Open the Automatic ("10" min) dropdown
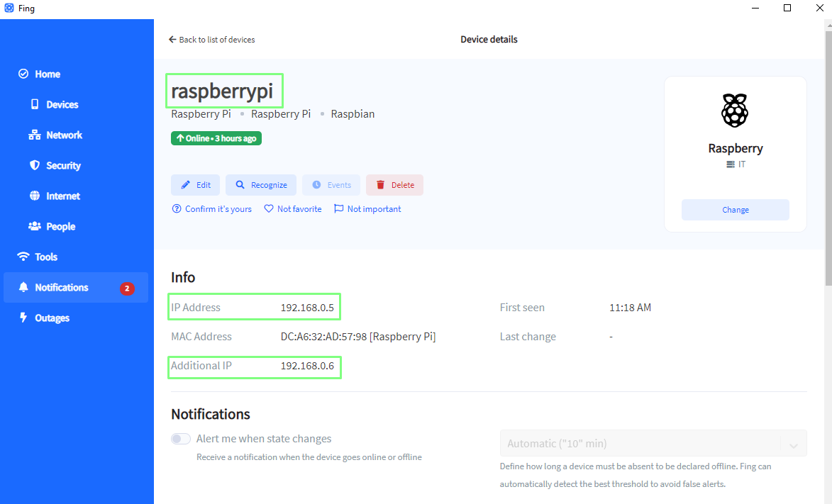Image resolution: width=832 pixels, height=504 pixels. (x=653, y=443)
